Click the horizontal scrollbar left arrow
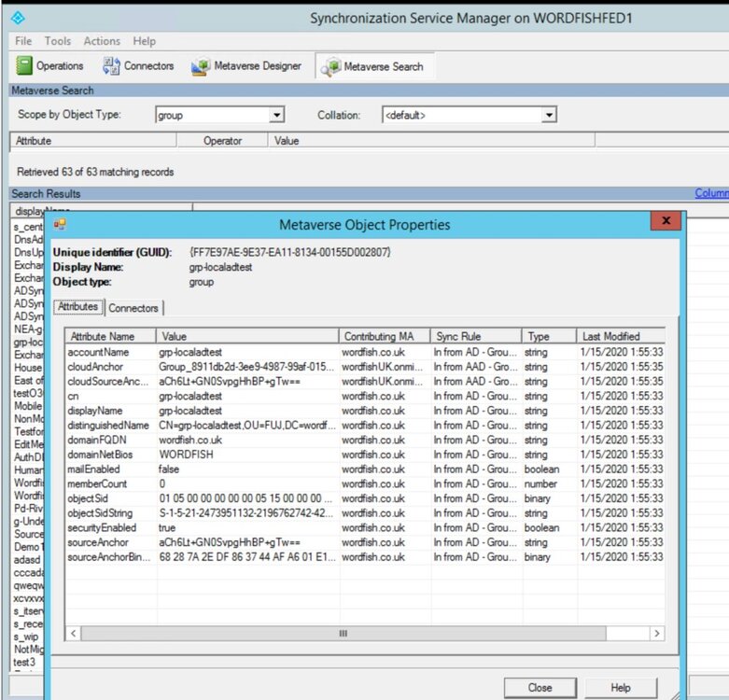This screenshot has width=729, height=700. tap(74, 633)
